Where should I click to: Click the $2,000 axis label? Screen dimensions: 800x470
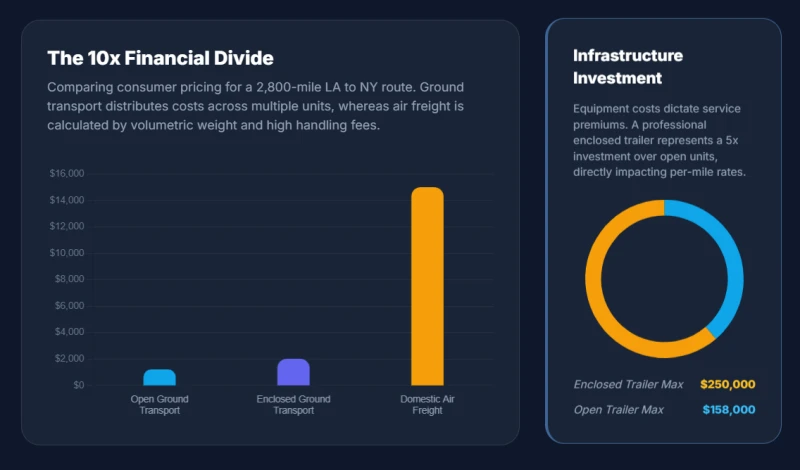[69, 358]
